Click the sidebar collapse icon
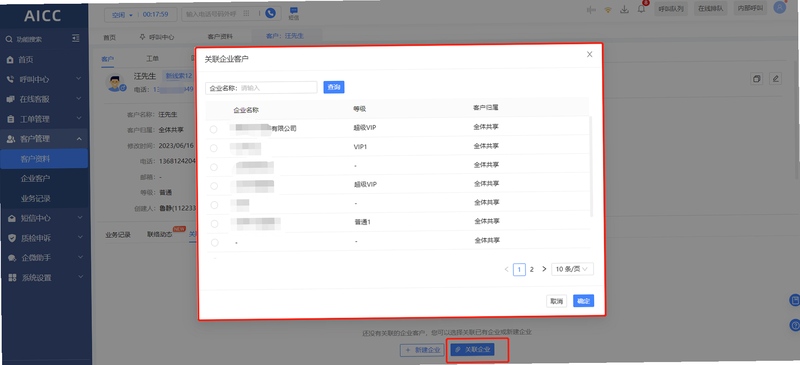This screenshot has height=365, width=800. (x=76, y=38)
